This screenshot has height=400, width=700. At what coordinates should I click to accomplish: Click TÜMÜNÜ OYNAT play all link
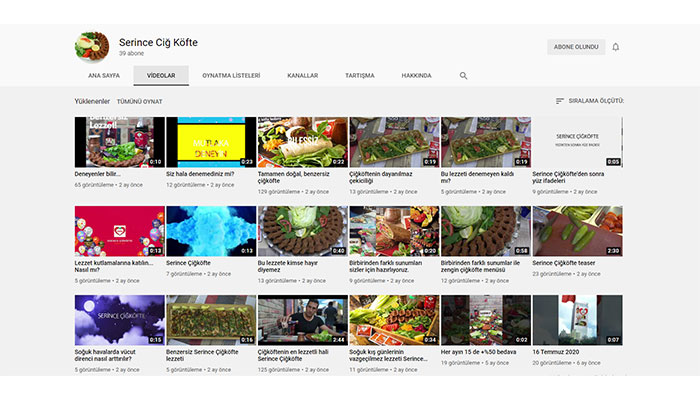click(139, 101)
